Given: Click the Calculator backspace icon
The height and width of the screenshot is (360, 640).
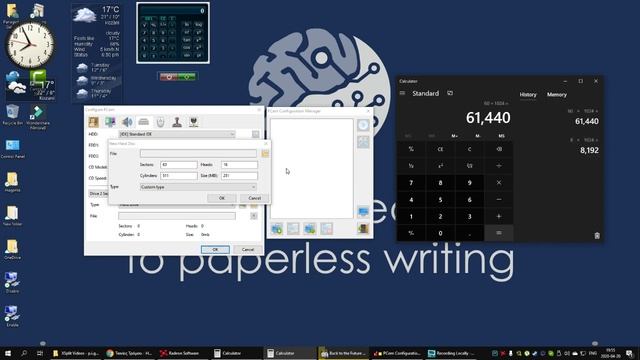Looking at the screenshot, I should pos(499,149).
